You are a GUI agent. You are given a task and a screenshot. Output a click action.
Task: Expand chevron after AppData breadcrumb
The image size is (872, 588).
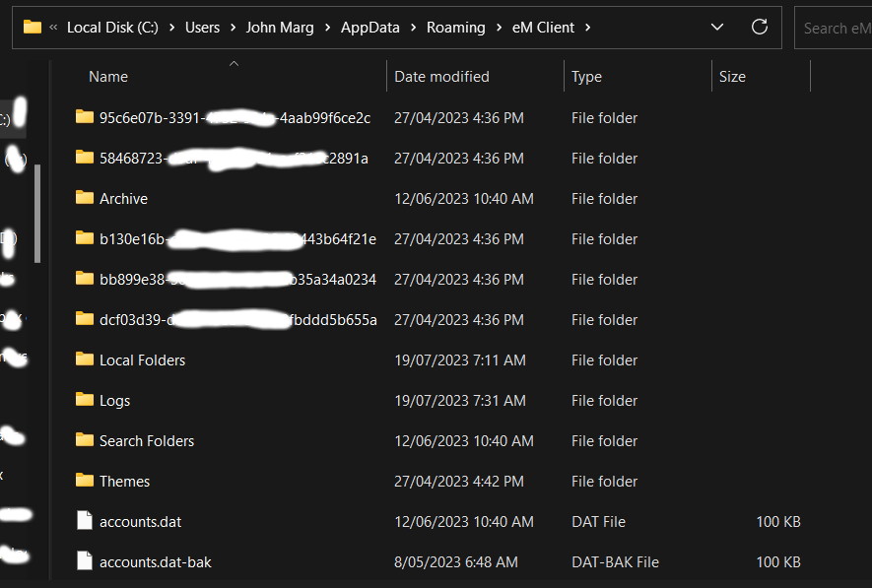click(x=413, y=28)
